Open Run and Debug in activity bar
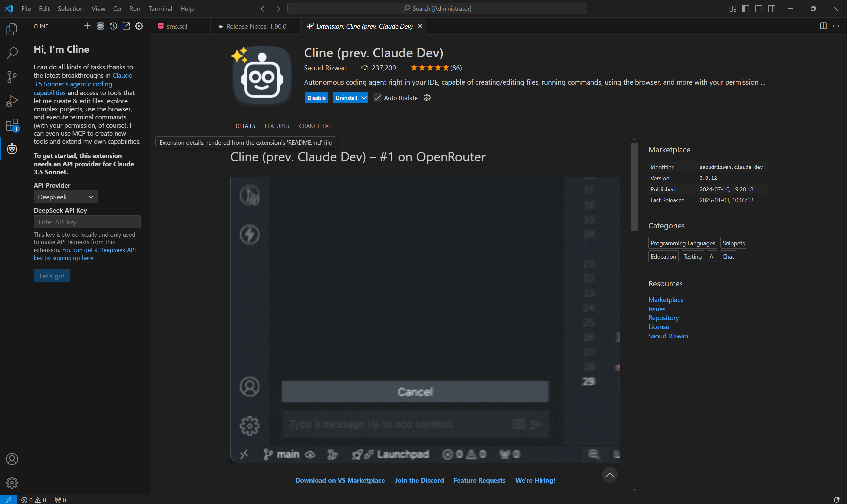The height and width of the screenshot is (504, 847). (x=12, y=101)
